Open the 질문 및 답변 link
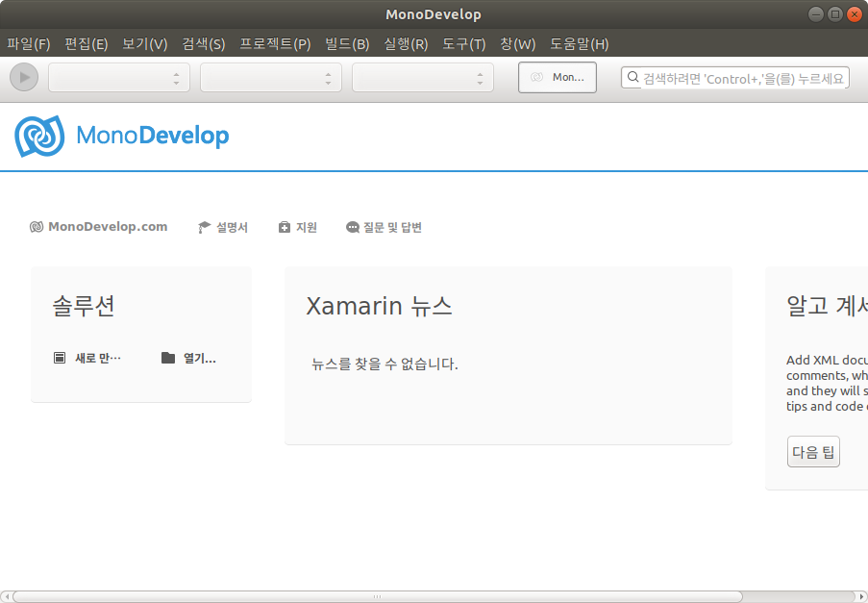The height and width of the screenshot is (603, 868). (392, 228)
